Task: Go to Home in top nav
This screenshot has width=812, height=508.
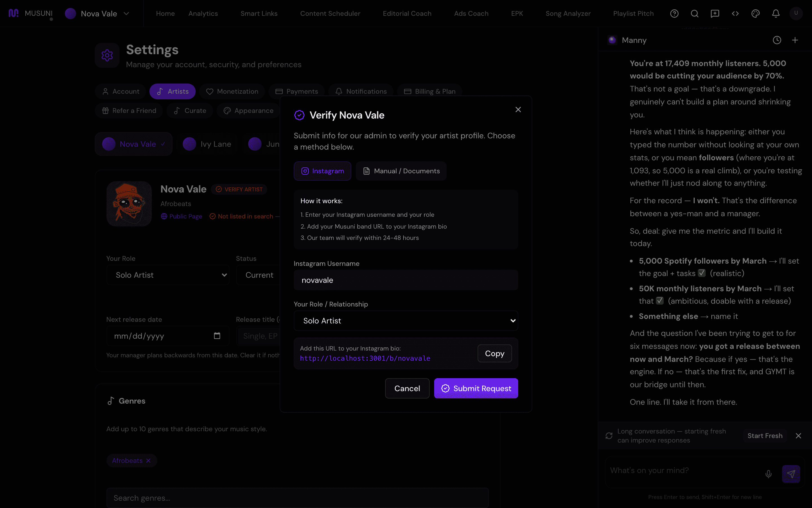Action: [165, 14]
